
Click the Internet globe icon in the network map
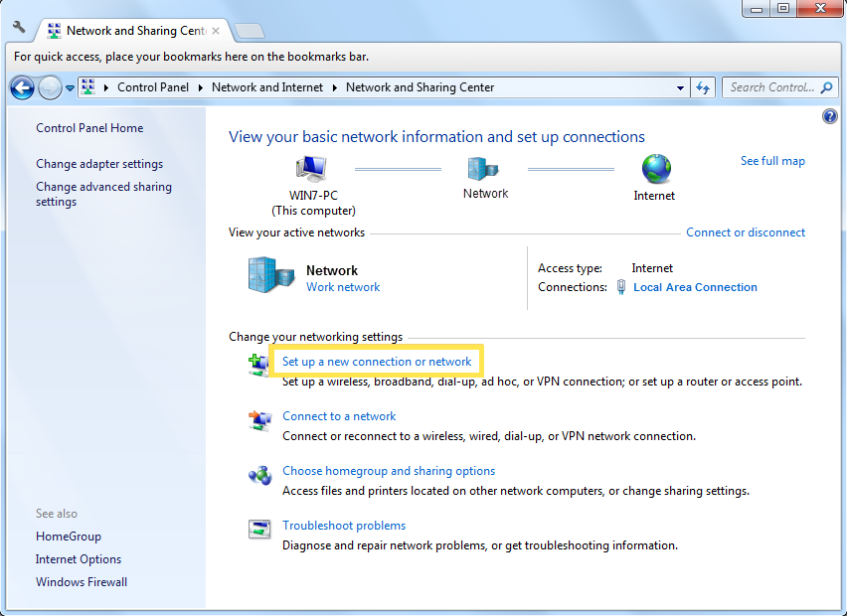(x=654, y=169)
